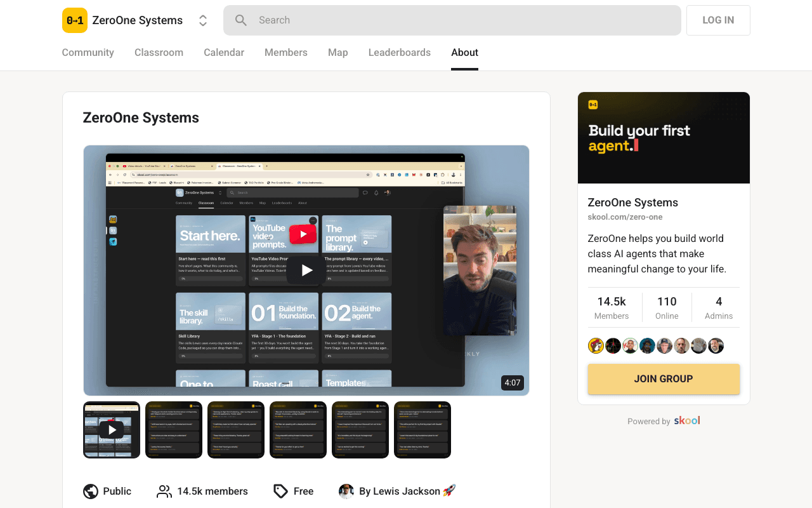The width and height of the screenshot is (812, 508).
Task: Click the third member avatar in sidebar
Action: click(x=630, y=346)
